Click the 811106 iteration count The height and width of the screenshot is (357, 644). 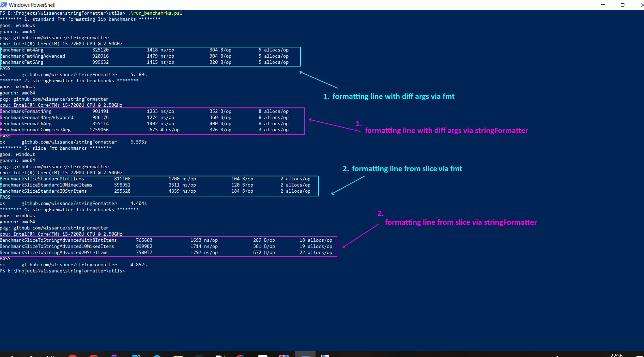pyautogui.click(x=122, y=179)
